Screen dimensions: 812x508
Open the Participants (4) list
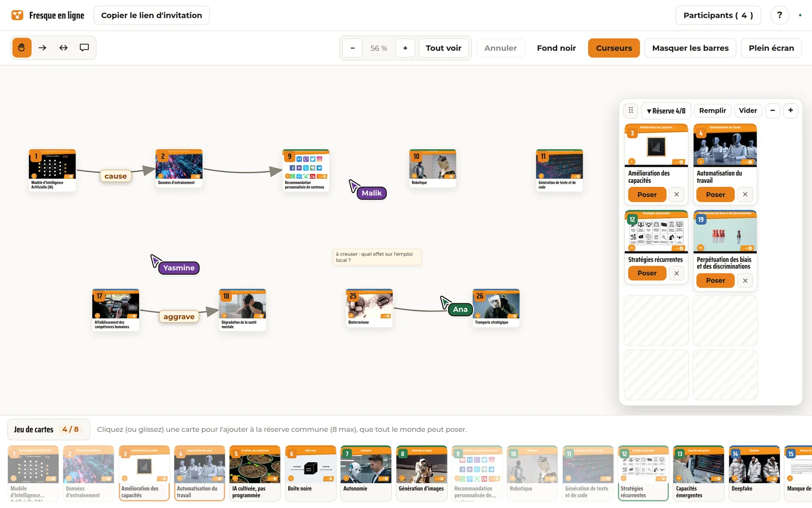click(718, 15)
